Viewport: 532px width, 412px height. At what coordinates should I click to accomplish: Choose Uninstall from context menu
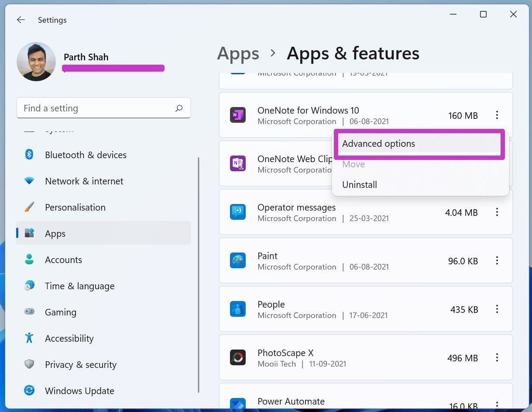[x=419, y=184]
